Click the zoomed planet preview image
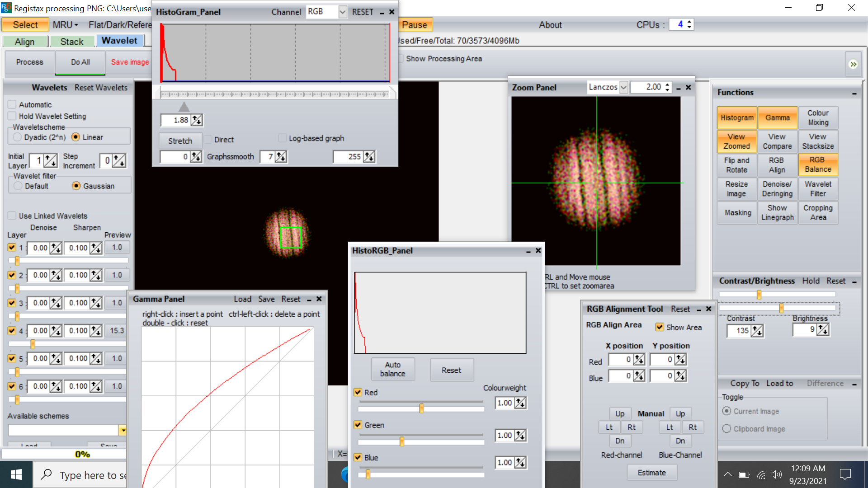The width and height of the screenshot is (868, 488). [x=596, y=181]
